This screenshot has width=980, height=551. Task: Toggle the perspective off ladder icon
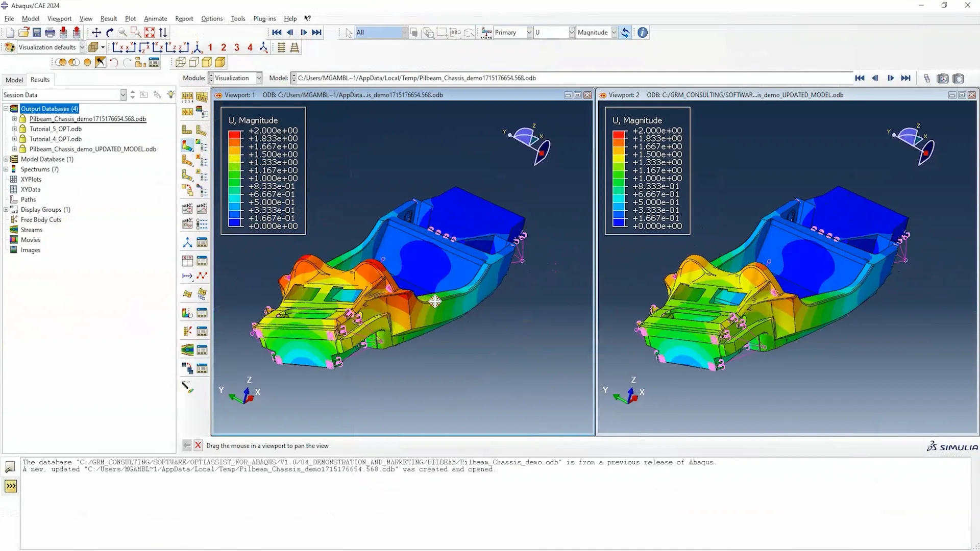(x=281, y=47)
